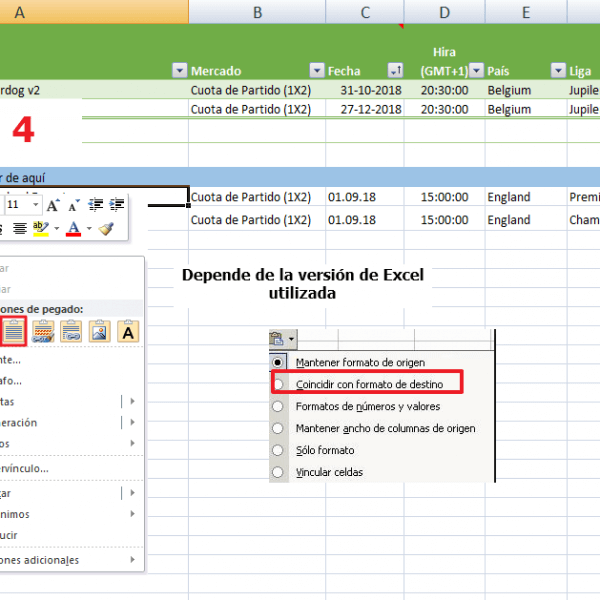Choose the paste text only A icon
This screenshot has width=600, height=600.
tap(128, 331)
